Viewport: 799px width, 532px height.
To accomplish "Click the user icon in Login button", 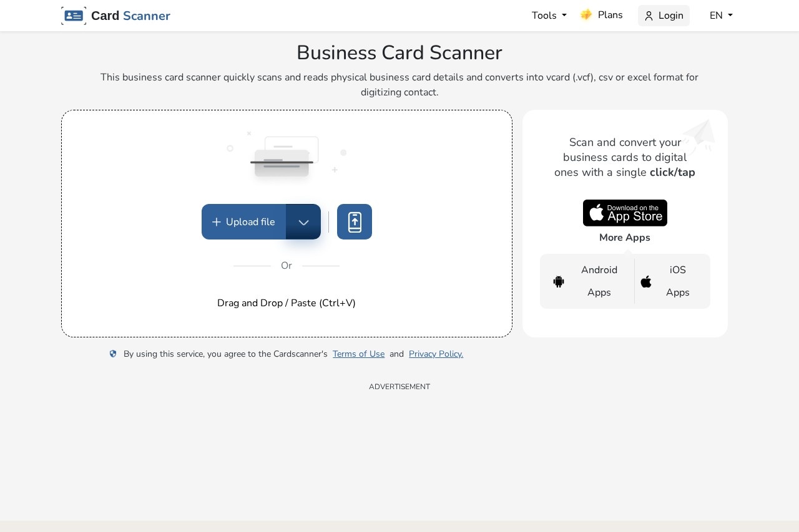I will coord(649,16).
